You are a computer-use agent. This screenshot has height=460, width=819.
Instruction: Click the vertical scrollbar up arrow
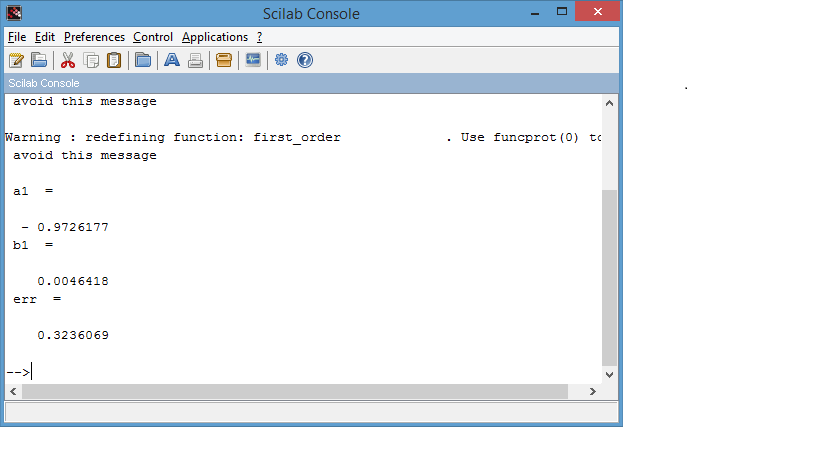[x=610, y=104]
